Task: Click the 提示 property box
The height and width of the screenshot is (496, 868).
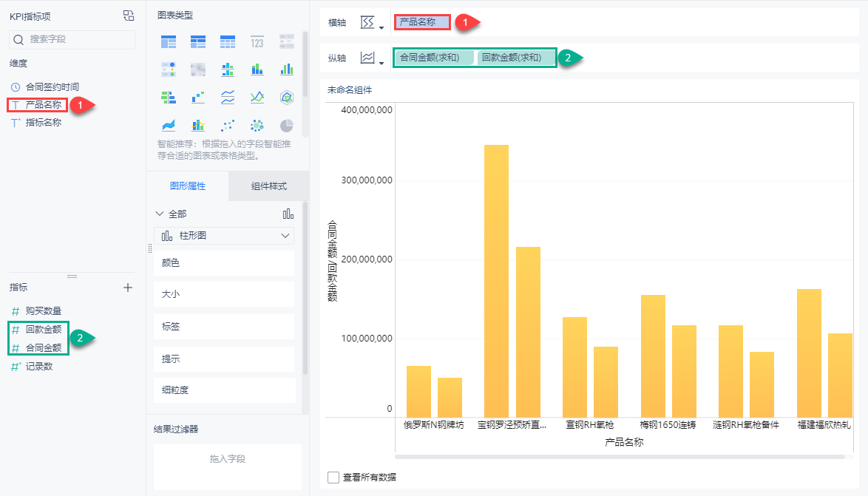Action: click(x=224, y=359)
